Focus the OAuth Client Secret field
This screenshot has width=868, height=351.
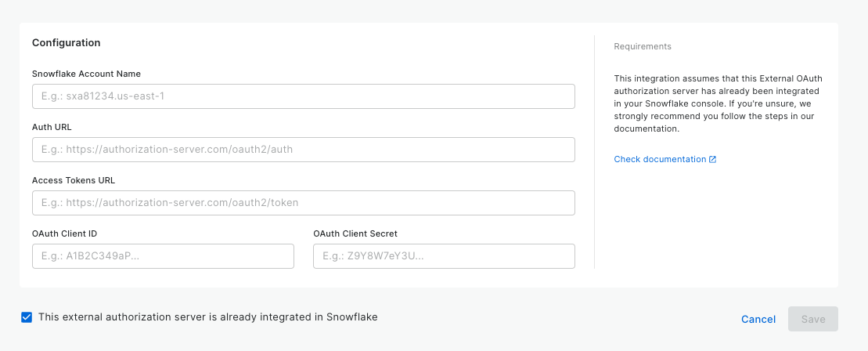point(444,256)
